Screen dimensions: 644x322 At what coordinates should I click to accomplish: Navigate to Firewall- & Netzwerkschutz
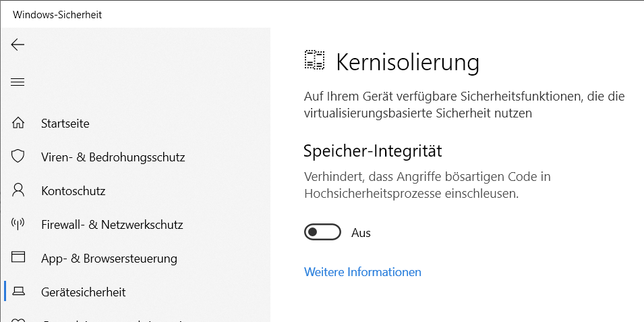(x=112, y=225)
